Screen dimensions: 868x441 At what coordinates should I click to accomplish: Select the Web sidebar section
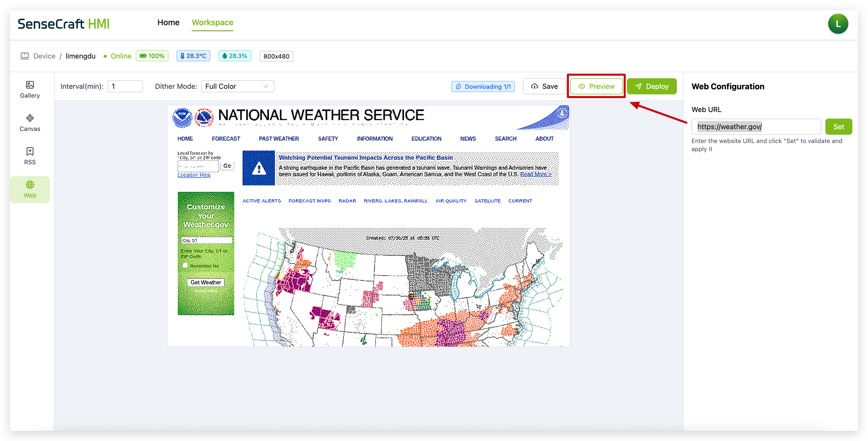pyautogui.click(x=30, y=189)
